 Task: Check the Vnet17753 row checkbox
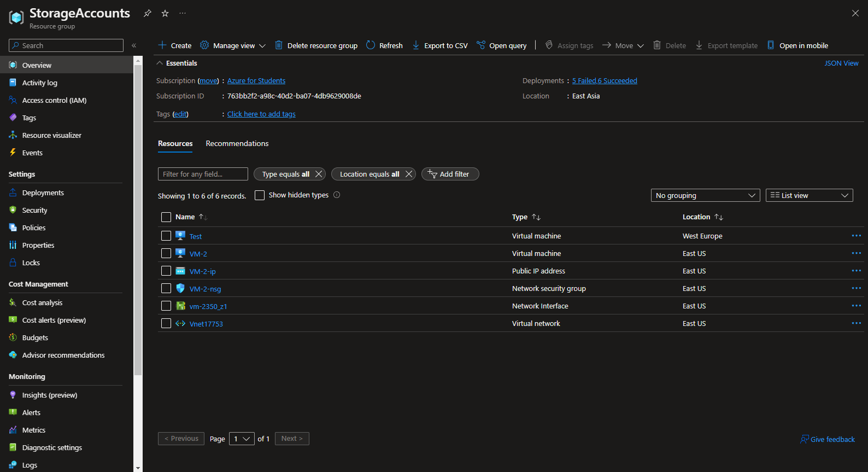click(x=166, y=323)
